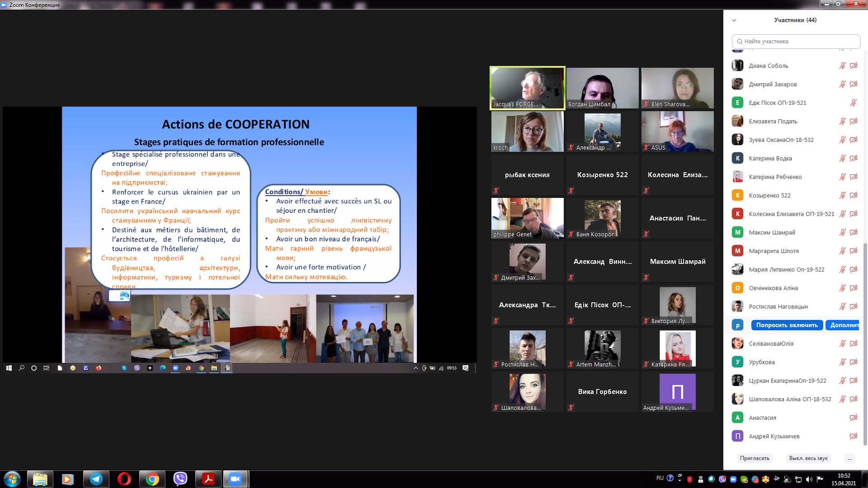Open Viber from the Windows taskbar
This screenshot has width=868, height=488.
180,479
